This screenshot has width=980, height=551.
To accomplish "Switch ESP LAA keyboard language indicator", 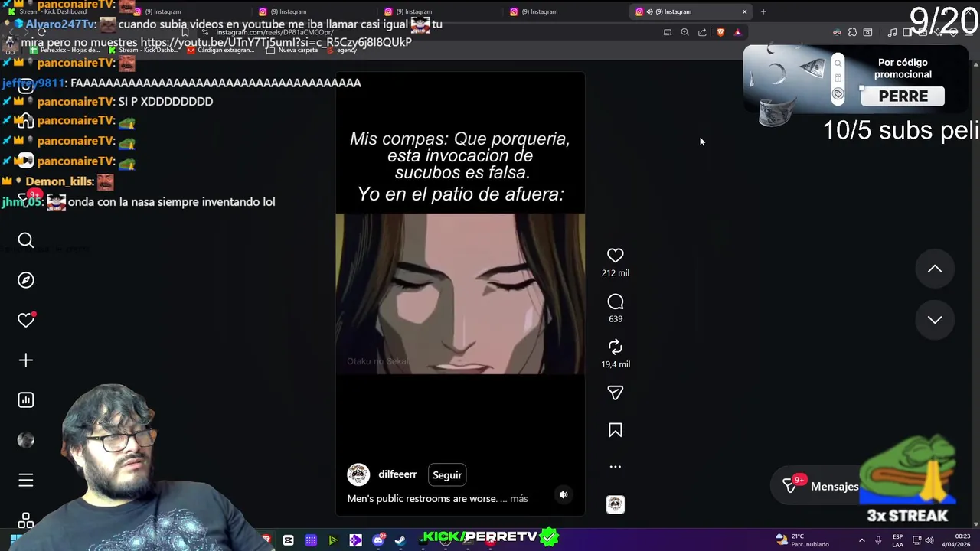I will pos(897,540).
